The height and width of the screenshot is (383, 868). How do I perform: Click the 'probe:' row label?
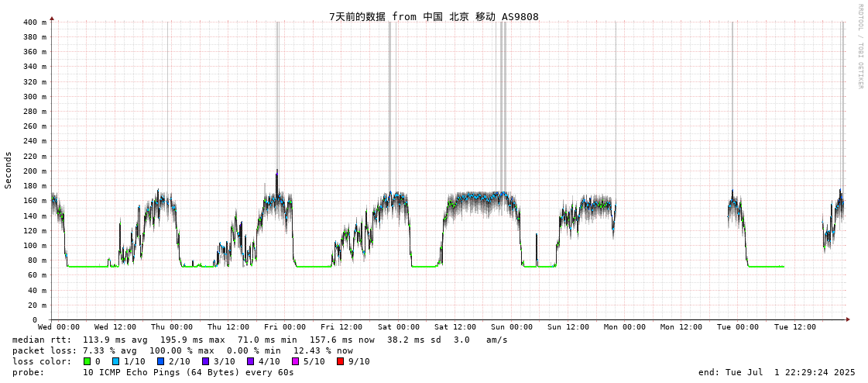click(x=28, y=372)
